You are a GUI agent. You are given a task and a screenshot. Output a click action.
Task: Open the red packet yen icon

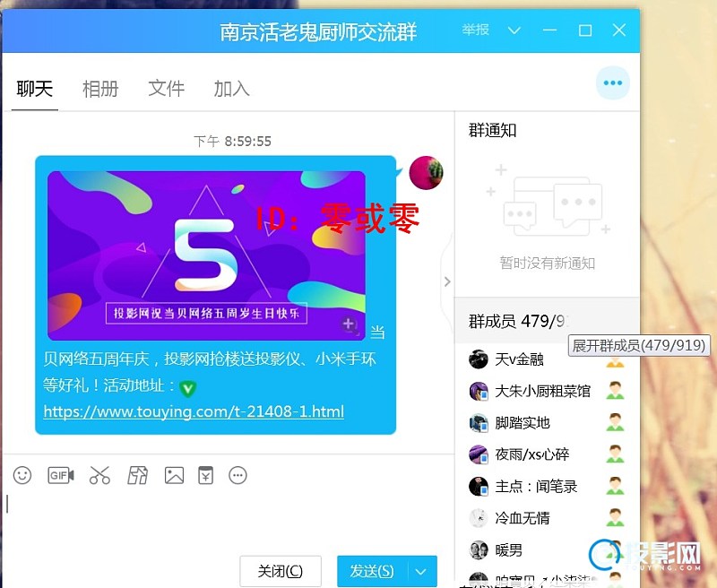tap(206, 476)
